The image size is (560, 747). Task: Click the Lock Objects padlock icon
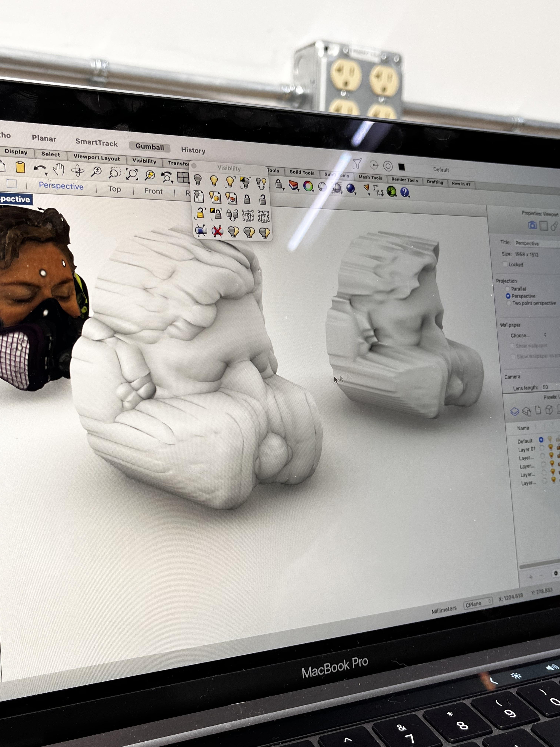(247, 199)
